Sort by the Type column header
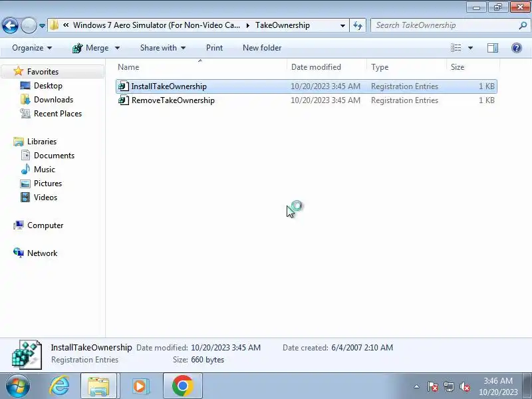532x399 pixels. pyautogui.click(x=406, y=67)
